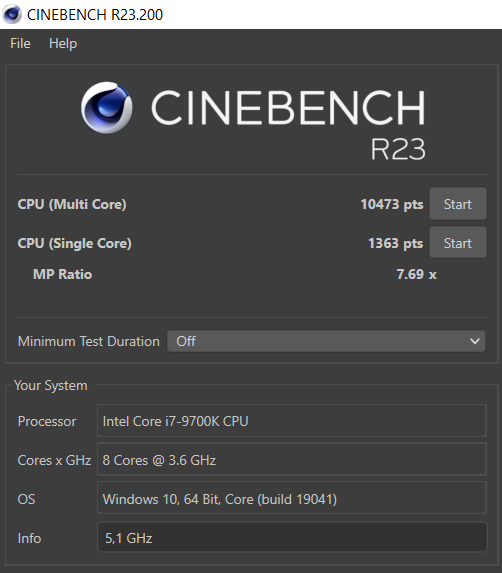This screenshot has height=573, width=502.
Task: Click the CPU (Multi Core) label
Action: pos(72,204)
